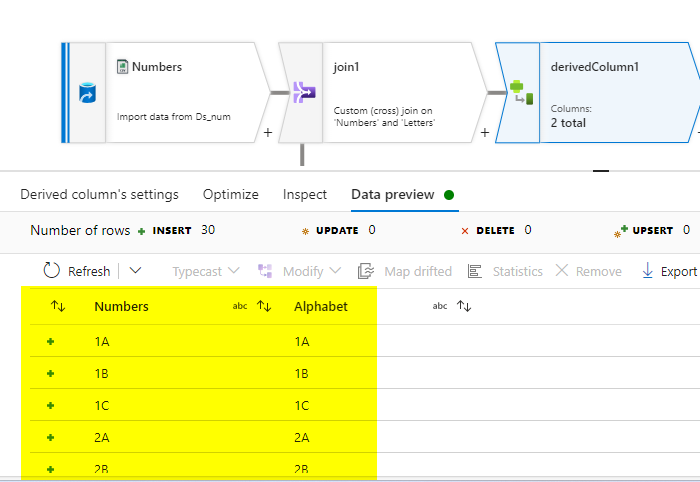Click the abc type label of Numbers column
The image size is (700, 482).
click(240, 306)
